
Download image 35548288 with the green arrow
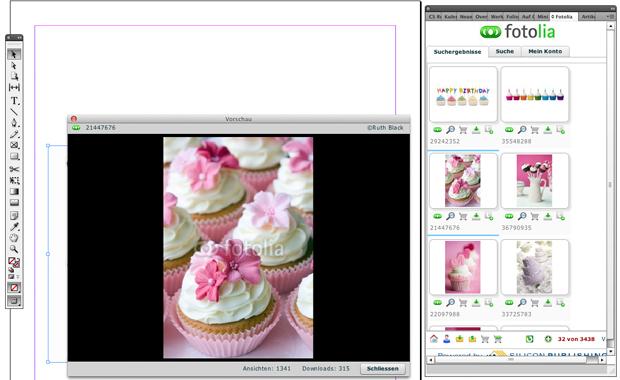click(x=548, y=130)
